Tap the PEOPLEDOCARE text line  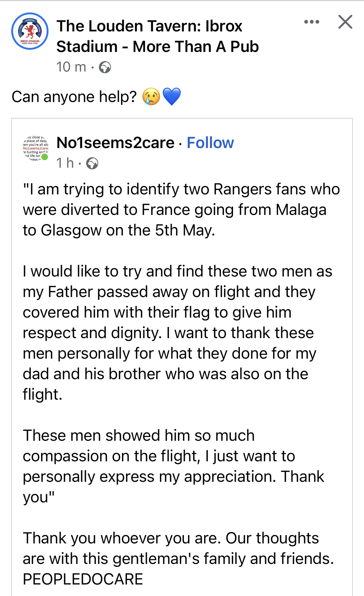click(83, 579)
